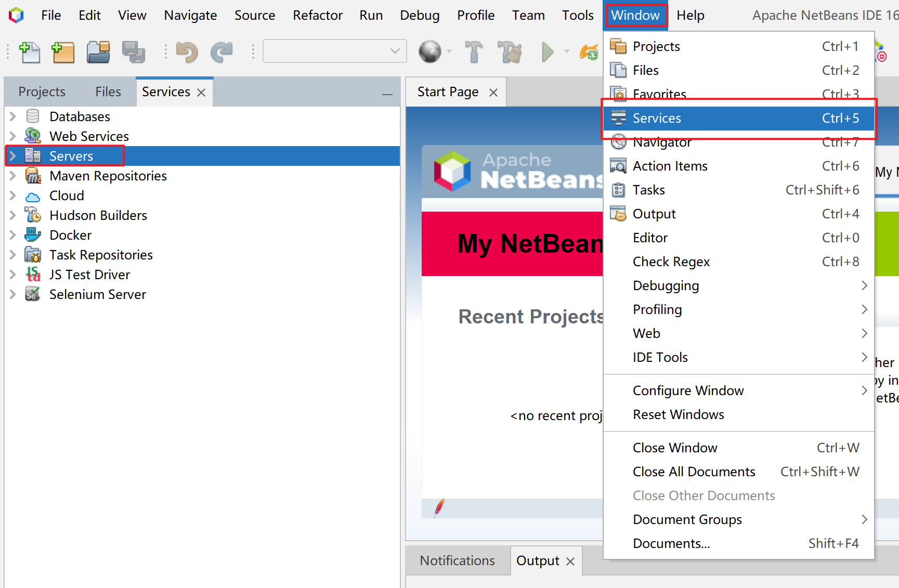This screenshot has height=588, width=899.
Task: Close the Start Page tab
Action: tap(493, 93)
